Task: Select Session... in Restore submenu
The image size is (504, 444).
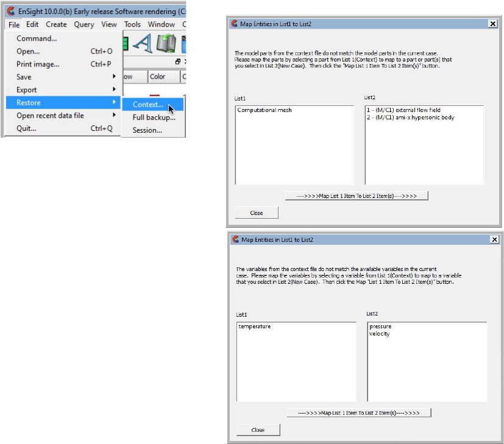Action: coord(153,130)
